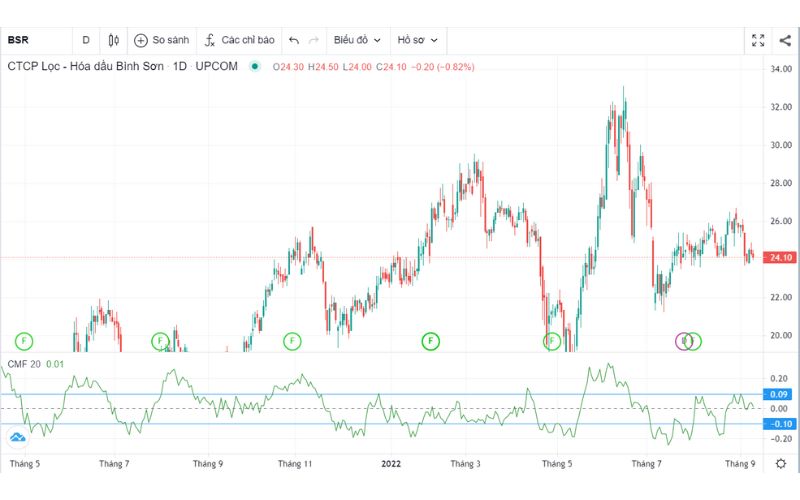Open chart settings gear at bottom right

click(x=780, y=464)
